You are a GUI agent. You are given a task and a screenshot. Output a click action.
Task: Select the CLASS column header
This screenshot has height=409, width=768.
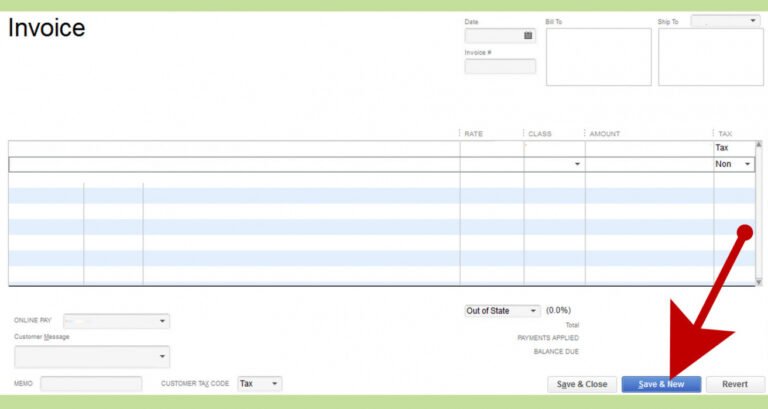coord(540,133)
